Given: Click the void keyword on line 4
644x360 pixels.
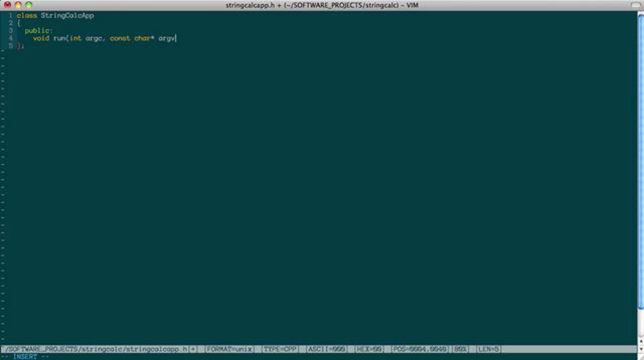Looking at the screenshot, I should 41,38.
